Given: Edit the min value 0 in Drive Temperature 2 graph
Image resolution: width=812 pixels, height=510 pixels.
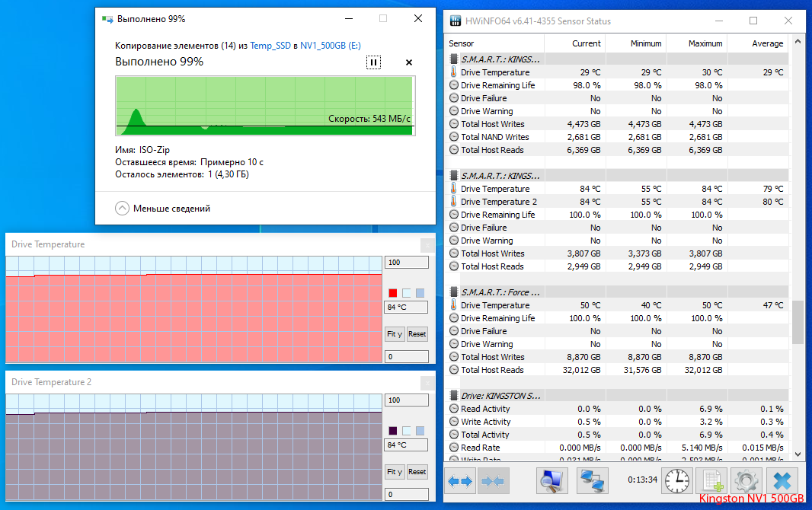Looking at the screenshot, I should [407, 494].
